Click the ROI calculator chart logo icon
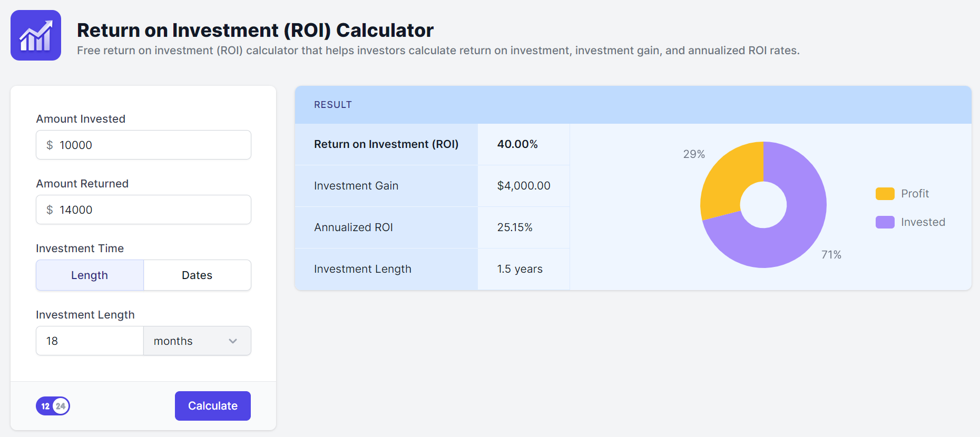Viewport: 980px width, 437px height. pos(36,35)
